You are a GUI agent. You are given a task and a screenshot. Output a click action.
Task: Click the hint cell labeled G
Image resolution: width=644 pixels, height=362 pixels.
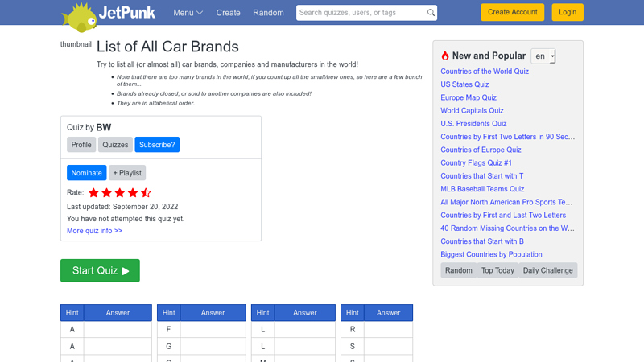point(169,347)
